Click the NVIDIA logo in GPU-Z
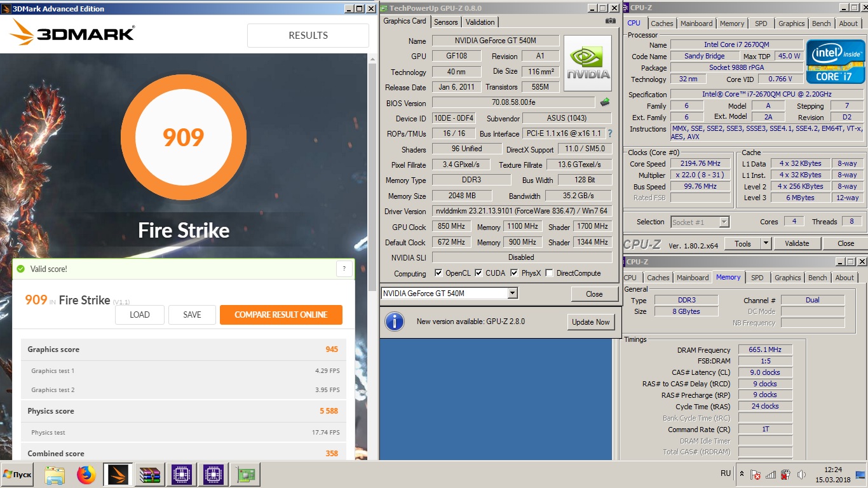This screenshot has width=868, height=488. click(x=588, y=64)
